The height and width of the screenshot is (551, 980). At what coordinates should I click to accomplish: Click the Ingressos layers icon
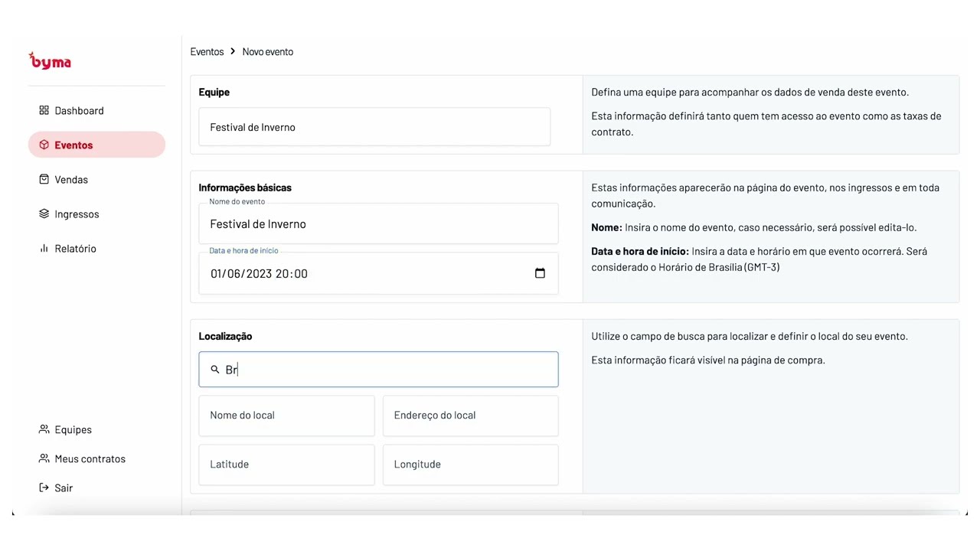[x=44, y=214]
